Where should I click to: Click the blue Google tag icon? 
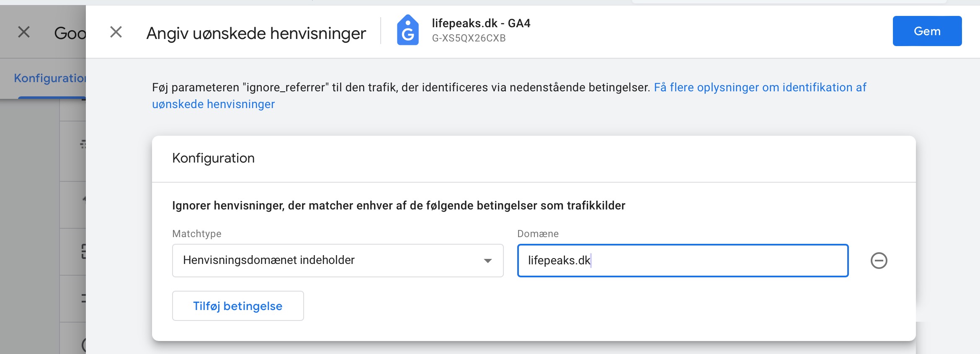click(408, 30)
